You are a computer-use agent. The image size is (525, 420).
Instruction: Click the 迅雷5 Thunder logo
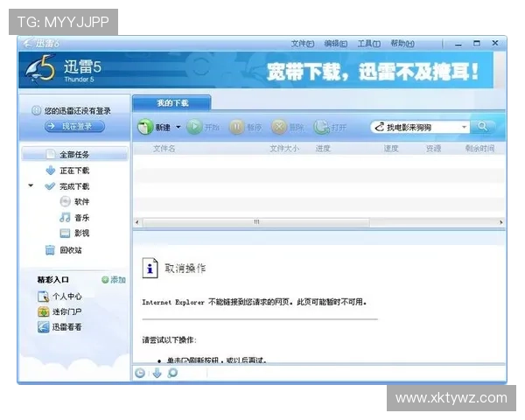[64, 70]
